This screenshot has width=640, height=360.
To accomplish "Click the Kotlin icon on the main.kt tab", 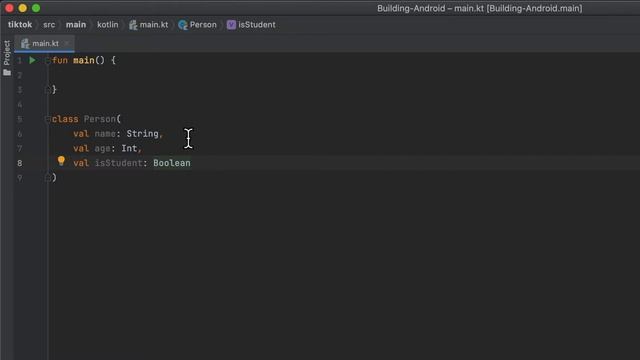I will coord(25,43).
